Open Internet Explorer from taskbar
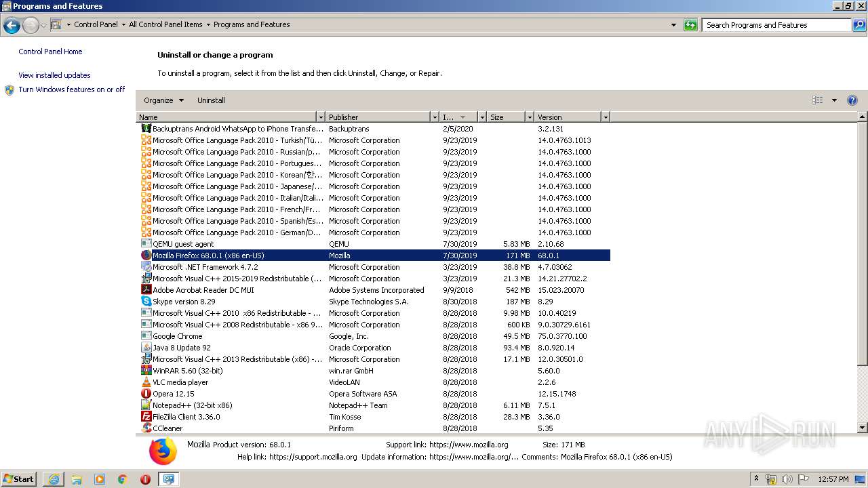This screenshot has height=488, width=868. click(x=54, y=479)
